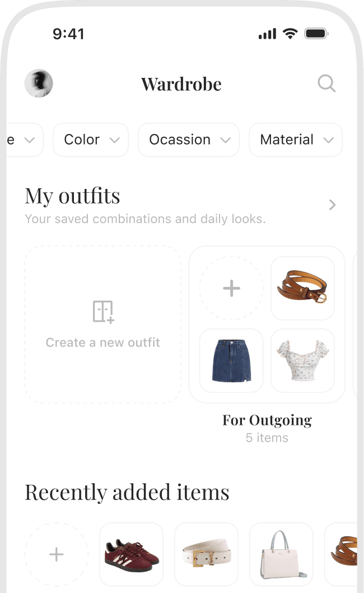Tap the wardrobe icon in the Create outfit card

102,312
